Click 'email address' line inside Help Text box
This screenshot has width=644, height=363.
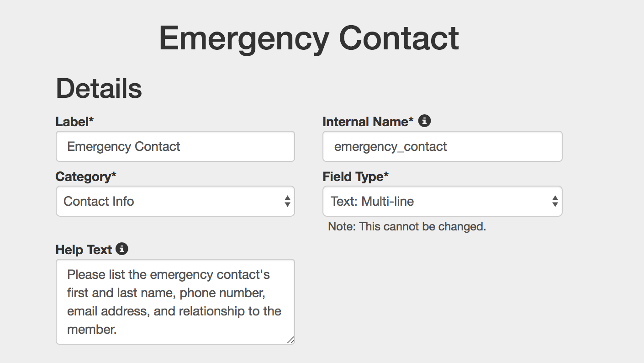[174, 311]
